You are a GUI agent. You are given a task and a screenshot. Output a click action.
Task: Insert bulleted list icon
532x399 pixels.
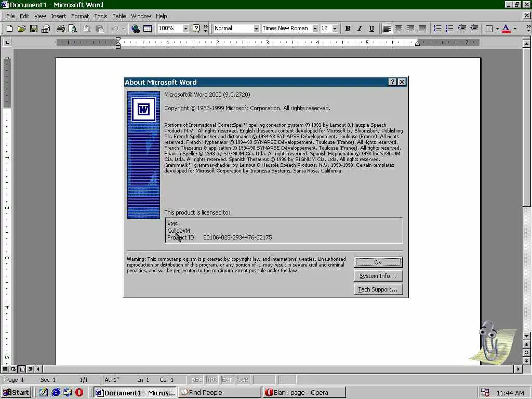pyautogui.click(x=449, y=29)
